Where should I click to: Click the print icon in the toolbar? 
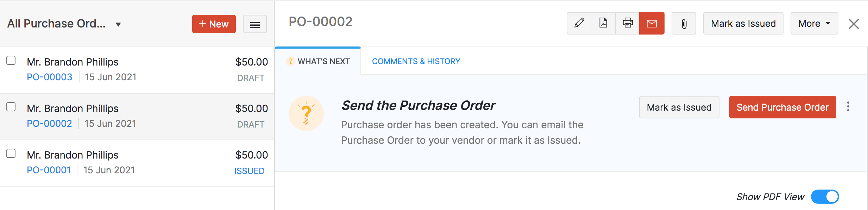coord(627,23)
